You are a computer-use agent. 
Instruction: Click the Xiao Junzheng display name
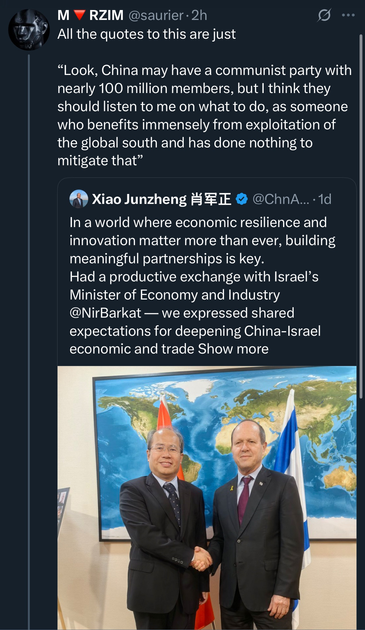[162, 199]
